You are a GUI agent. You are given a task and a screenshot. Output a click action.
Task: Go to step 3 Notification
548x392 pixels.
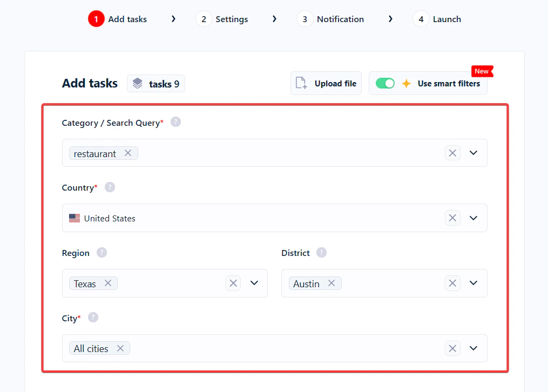tap(330, 19)
